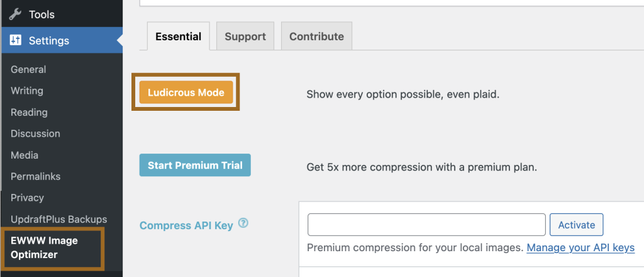
Task: Navigate to Reading settings
Action: point(29,112)
